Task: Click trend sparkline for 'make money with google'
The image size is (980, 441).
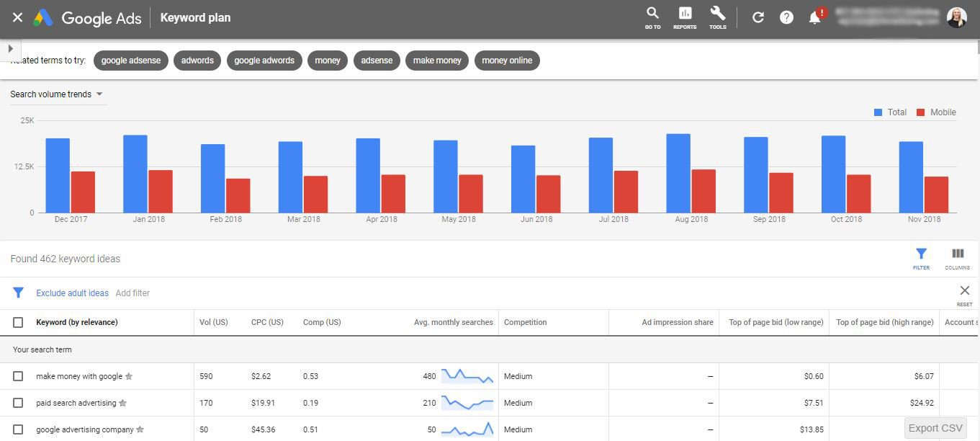Action: tap(467, 376)
